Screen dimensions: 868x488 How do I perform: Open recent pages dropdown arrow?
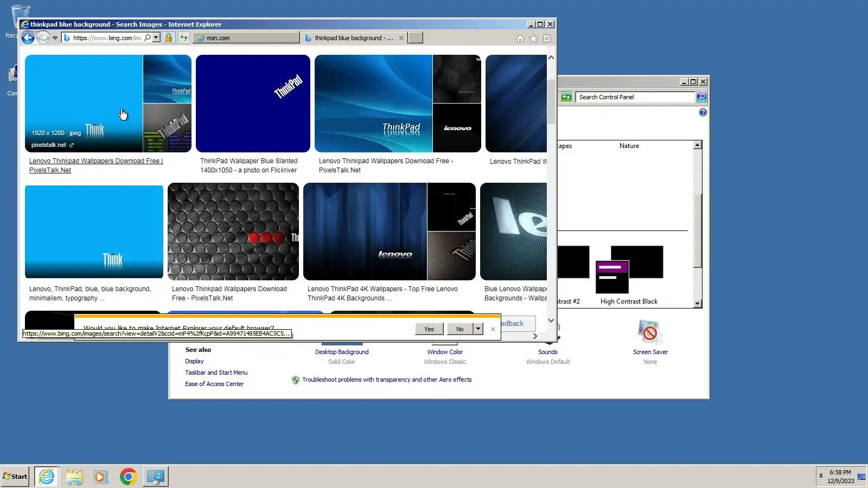55,38
